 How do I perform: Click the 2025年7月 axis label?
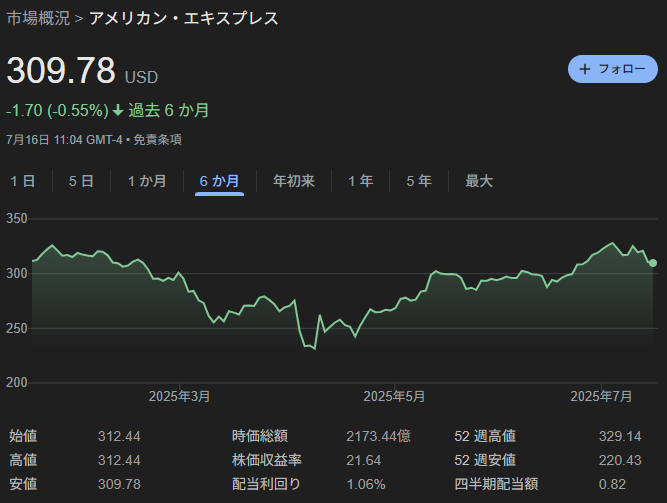coord(601,397)
